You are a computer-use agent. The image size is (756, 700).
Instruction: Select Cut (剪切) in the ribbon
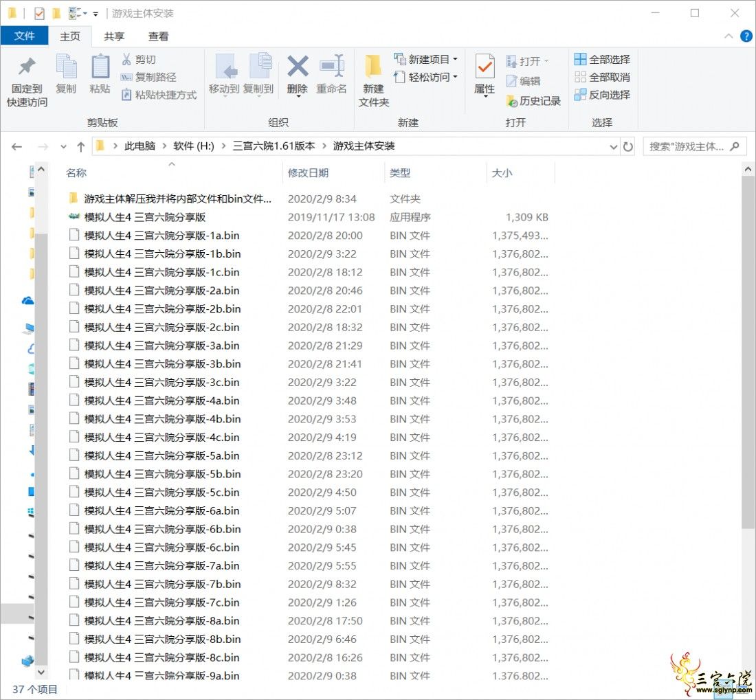139,59
